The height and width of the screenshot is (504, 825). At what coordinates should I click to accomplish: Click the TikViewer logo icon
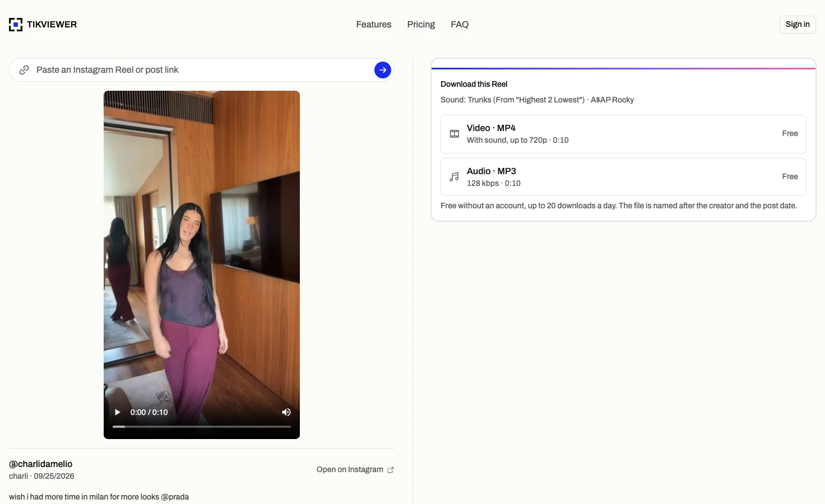[16, 25]
